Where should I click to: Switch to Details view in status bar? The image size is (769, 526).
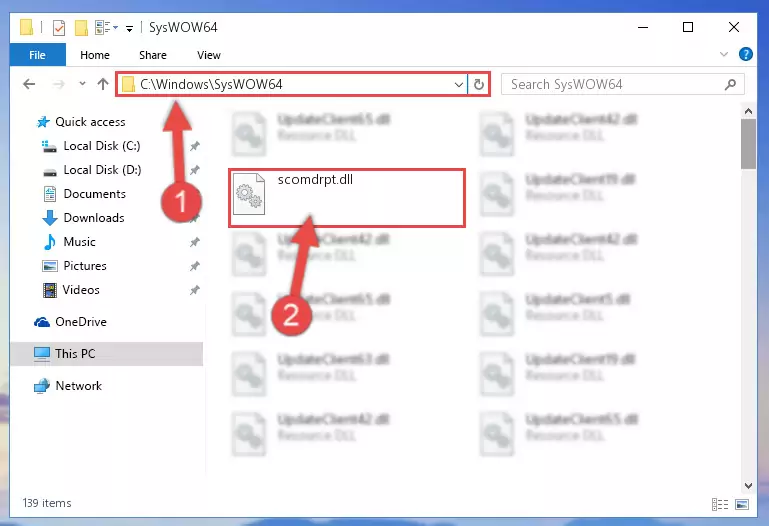click(x=719, y=504)
